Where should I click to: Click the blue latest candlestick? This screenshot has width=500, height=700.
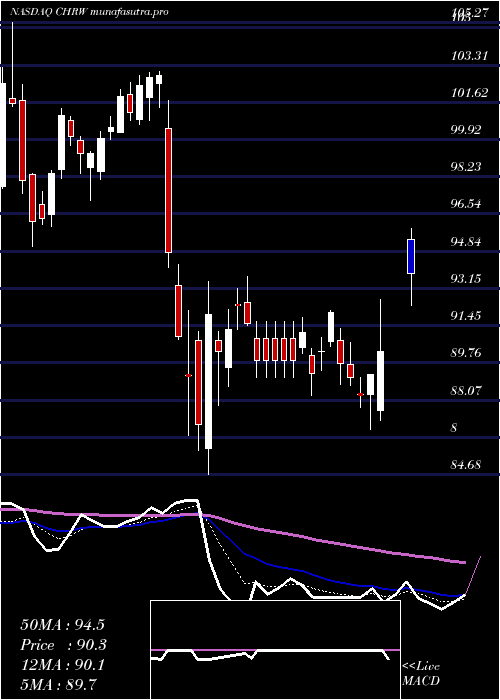[x=411, y=256]
